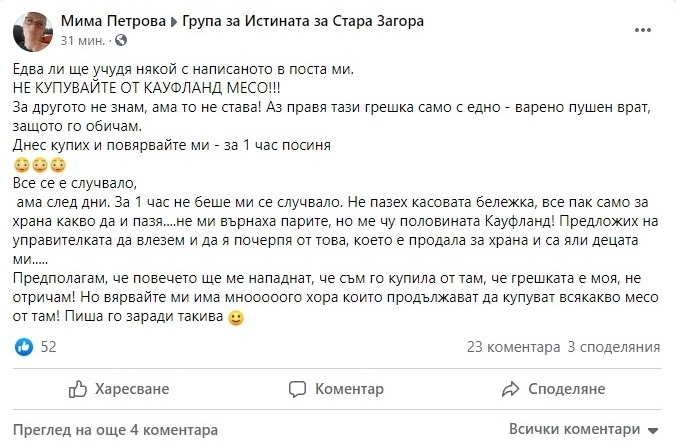This screenshot has height=446, width=676.
Task: Click the Споделяне arrow icon
Action: (511, 389)
